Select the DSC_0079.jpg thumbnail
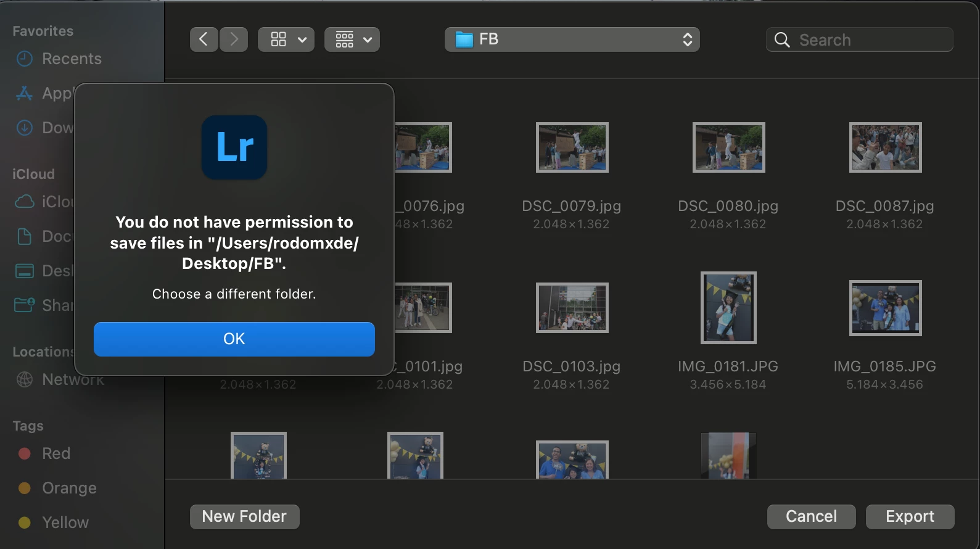 [572, 147]
